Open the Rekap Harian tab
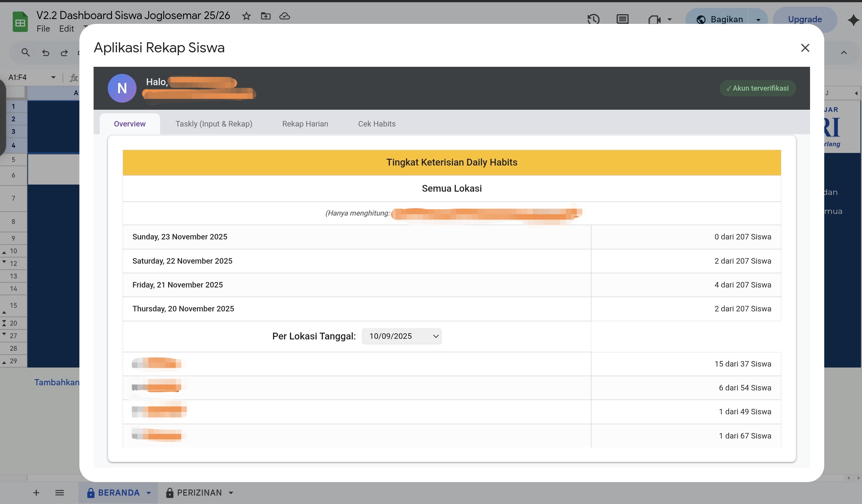This screenshot has width=862, height=504. (x=305, y=124)
